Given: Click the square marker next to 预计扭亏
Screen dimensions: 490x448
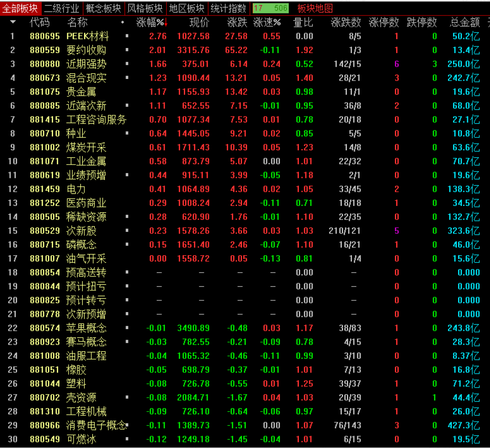Looking at the screenshot, I should [x=127, y=286].
